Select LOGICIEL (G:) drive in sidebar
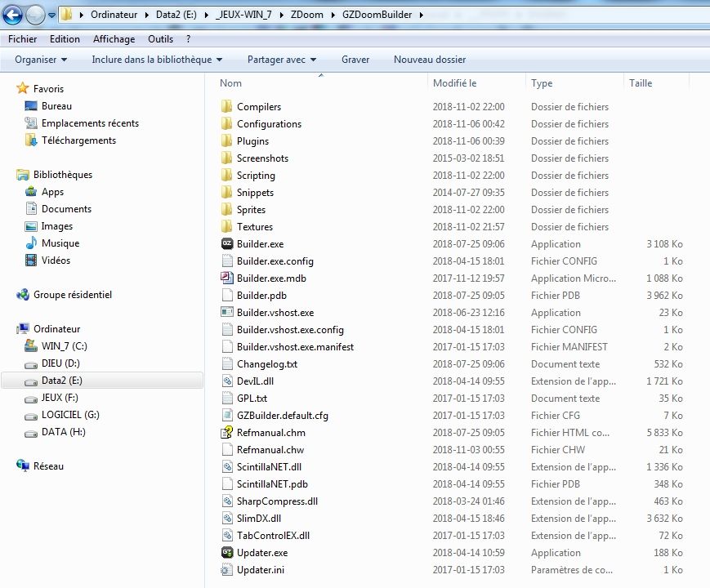 click(70, 415)
